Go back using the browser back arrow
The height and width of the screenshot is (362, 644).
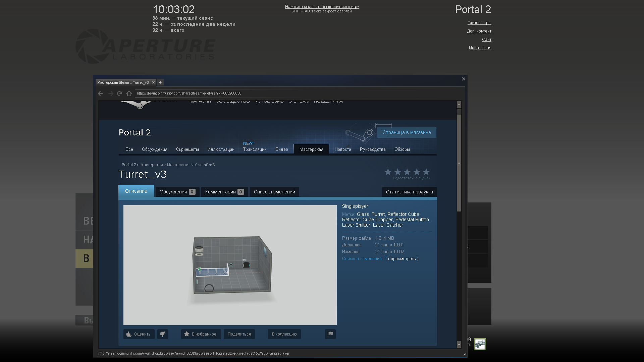(x=100, y=94)
